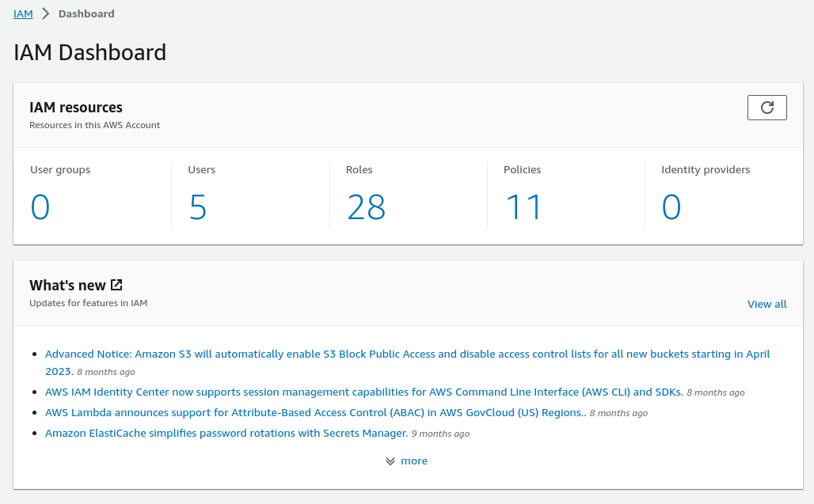This screenshot has width=814, height=504.
Task: Click the breadcrumb chevron after IAM
Action: click(x=46, y=13)
